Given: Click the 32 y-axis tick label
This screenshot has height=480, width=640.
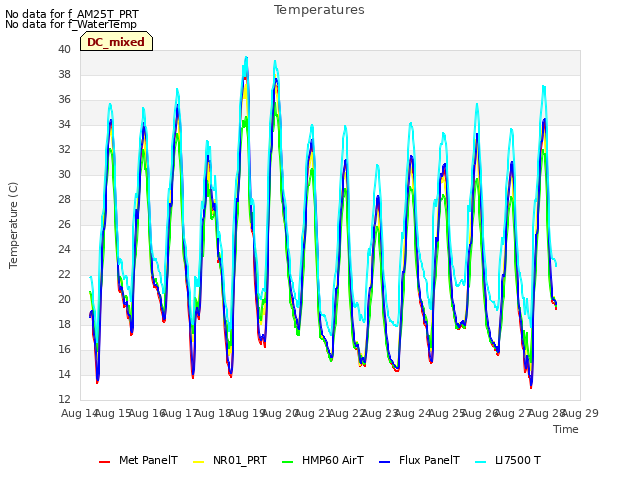Looking at the screenshot, I should coord(64,149).
